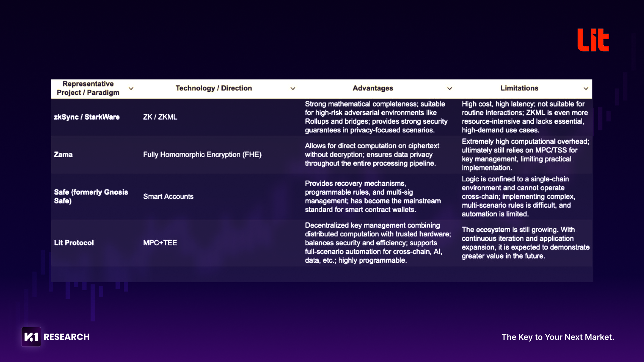Click the Representative Project / Paradigm header text
Screen dimensions: 644x362
point(88,88)
